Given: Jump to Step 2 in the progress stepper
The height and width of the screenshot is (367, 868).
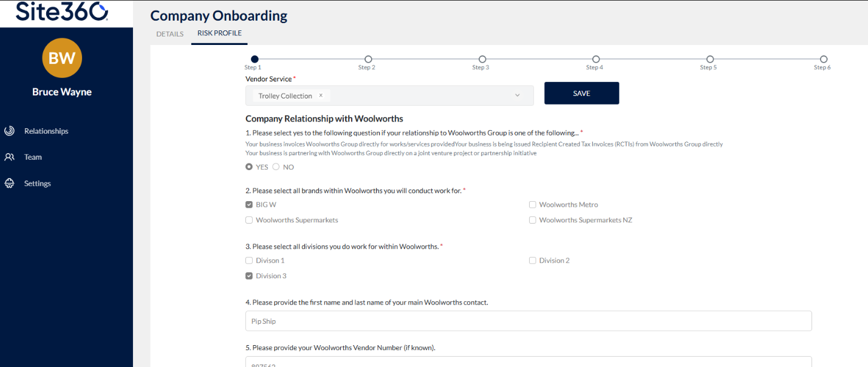Looking at the screenshot, I should pyautogui.click(x=368, y=59).
